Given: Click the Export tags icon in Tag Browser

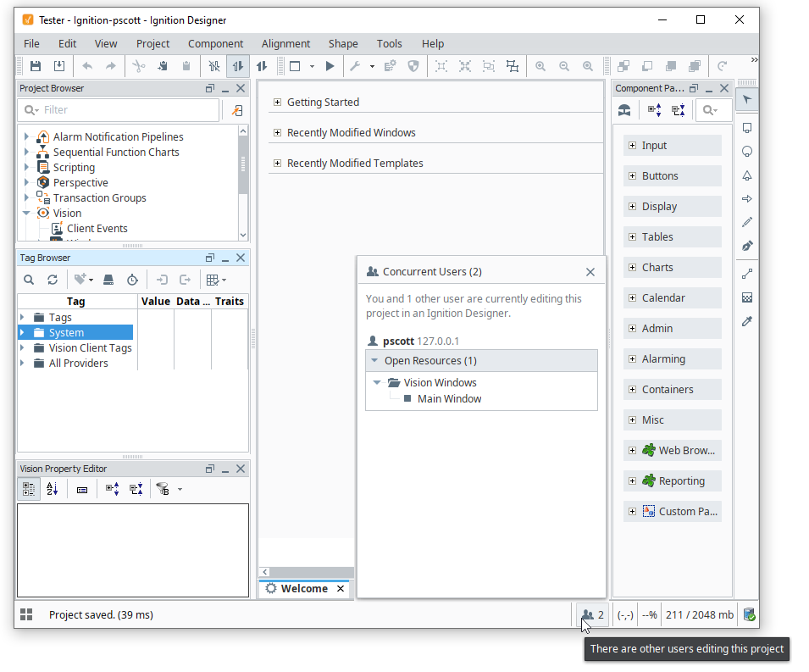Looking at the screenshot, I should [185, 280].
